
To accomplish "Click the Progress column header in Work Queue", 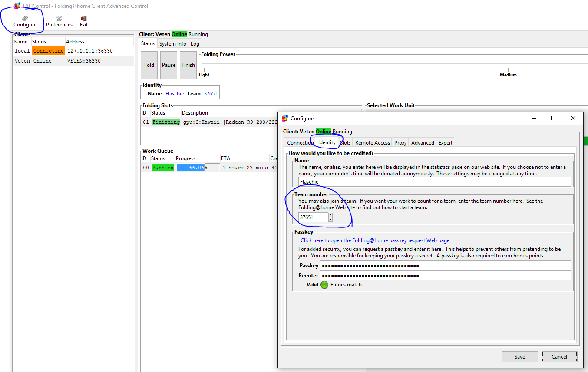I will tap(186, 158).
